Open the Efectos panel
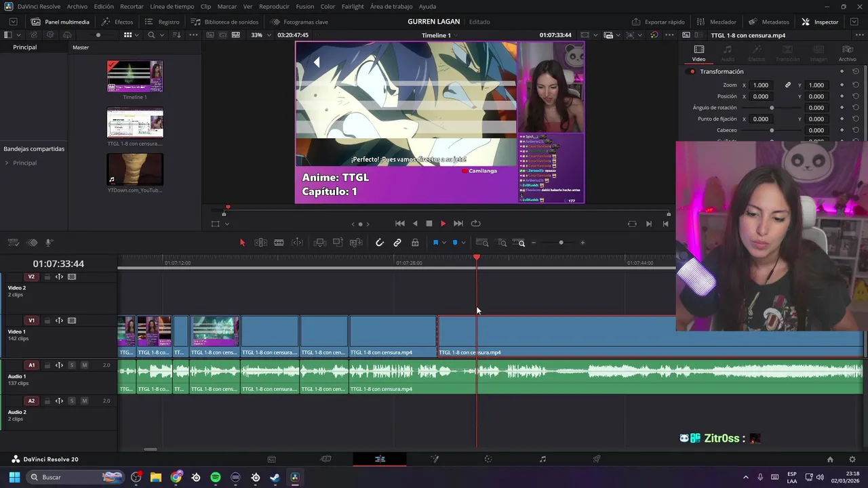This screenshot has width=868, height=488. point(117,22)
